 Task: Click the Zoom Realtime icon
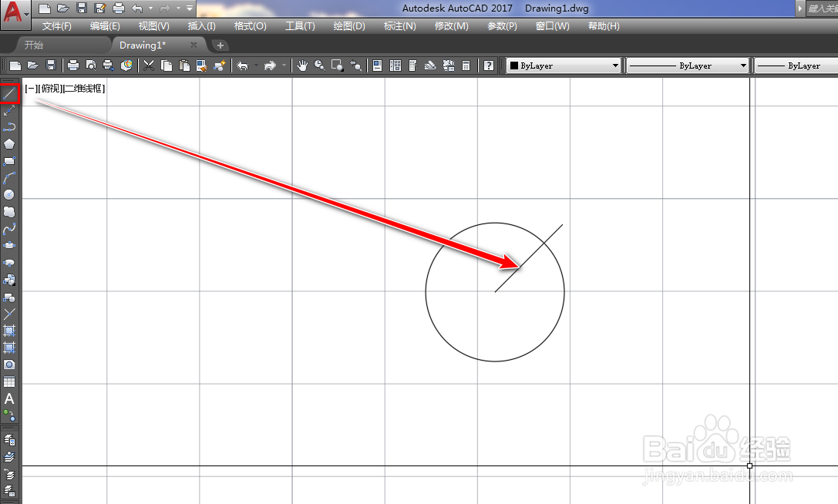coord(320,66)
